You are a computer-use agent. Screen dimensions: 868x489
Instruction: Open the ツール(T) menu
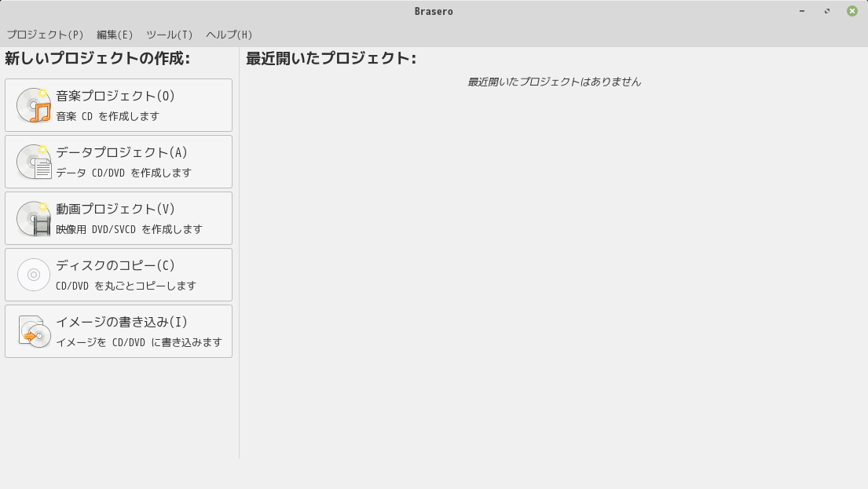(x=170, y=35)
